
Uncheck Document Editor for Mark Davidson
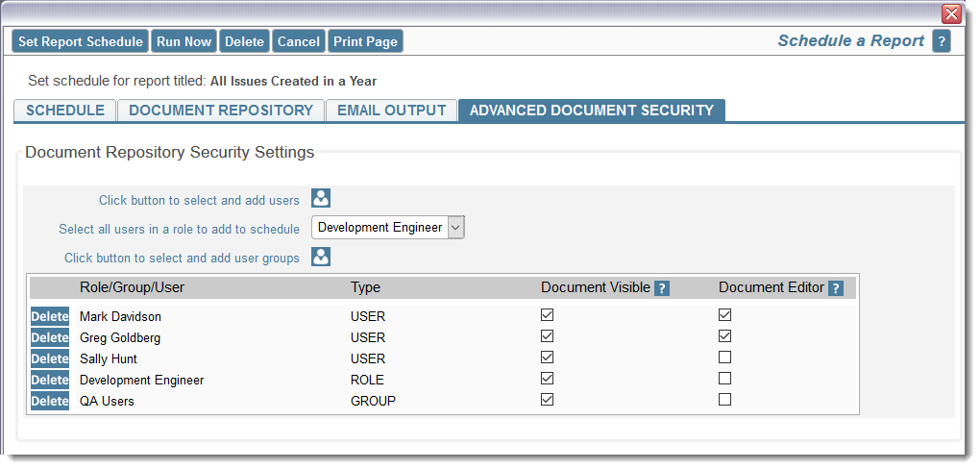724,315
